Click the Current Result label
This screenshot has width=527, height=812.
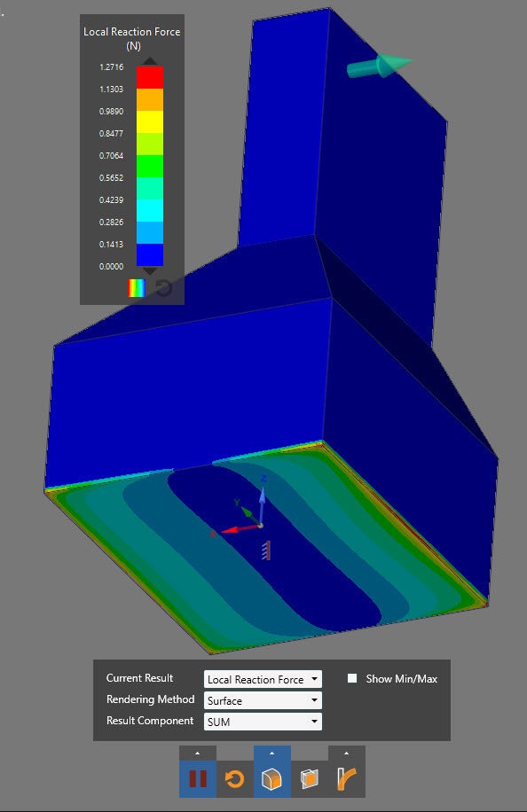[139, 678]
